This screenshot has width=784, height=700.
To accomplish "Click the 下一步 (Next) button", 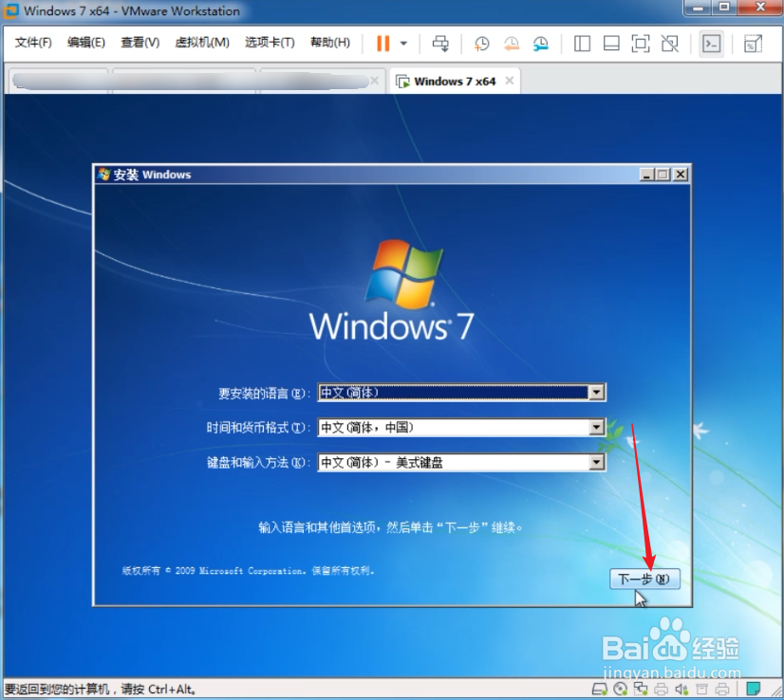I will click(x=644, y=579).
